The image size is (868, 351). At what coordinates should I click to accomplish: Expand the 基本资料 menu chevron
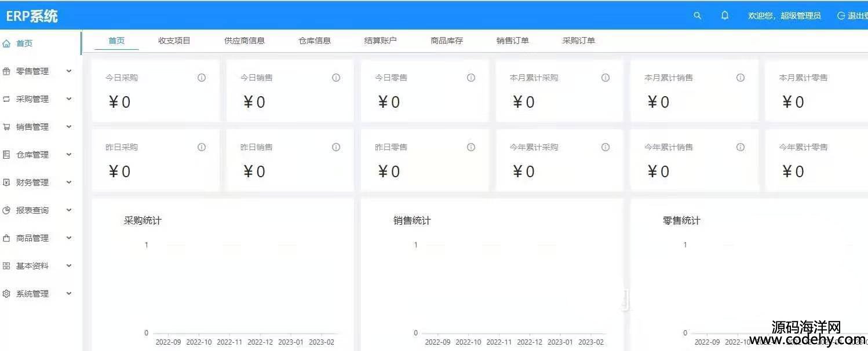pyautogui.click(x=69, y=266)
